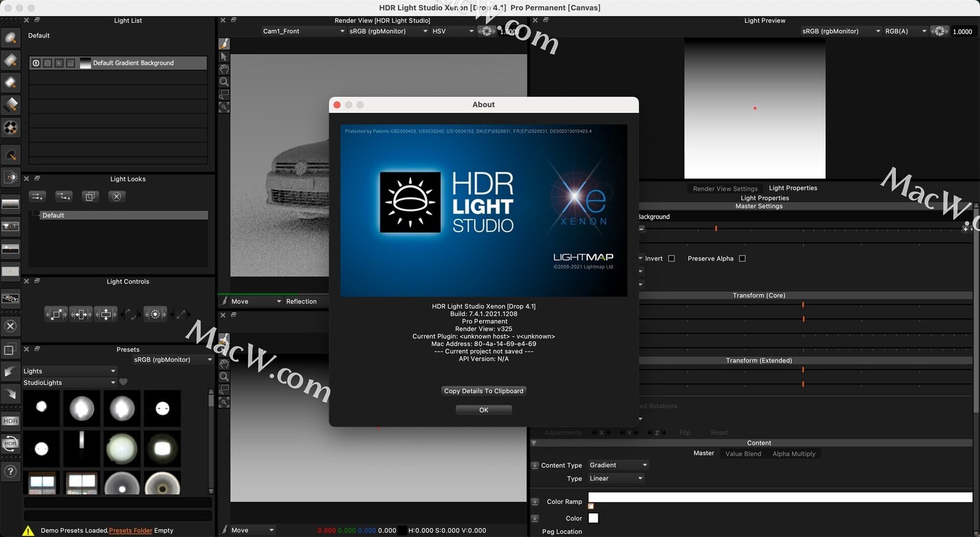Click the multi-window layout icon in left toolbar
Screen dimensions: 980x537
[11, 298]
